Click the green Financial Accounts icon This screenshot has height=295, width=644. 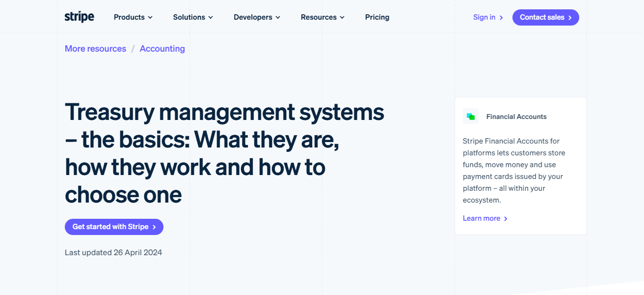point(470,117)
